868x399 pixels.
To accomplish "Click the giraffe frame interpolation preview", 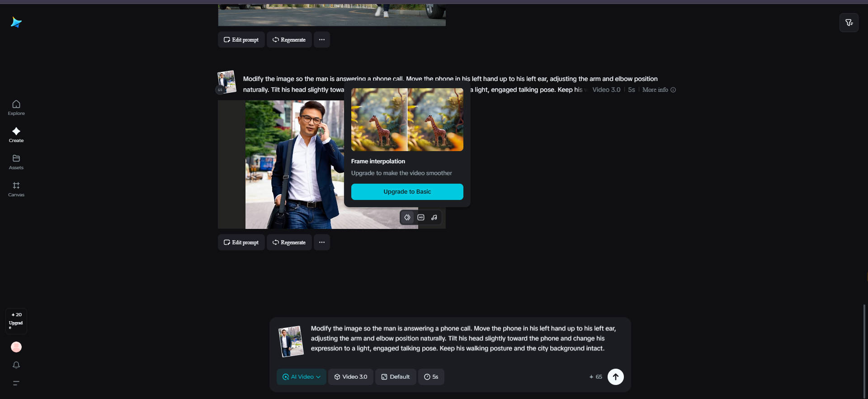I will (407, 120).
